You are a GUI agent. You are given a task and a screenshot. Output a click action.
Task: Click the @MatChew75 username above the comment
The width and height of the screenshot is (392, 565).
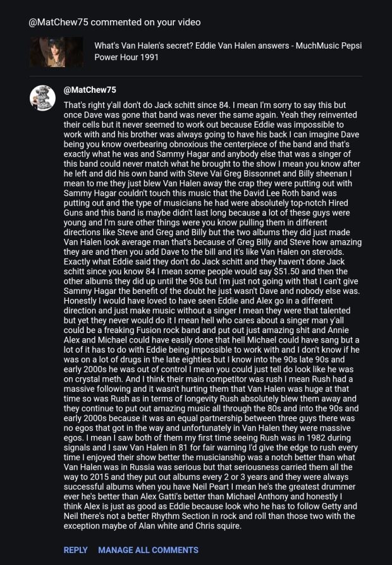(x=90, y=90)
